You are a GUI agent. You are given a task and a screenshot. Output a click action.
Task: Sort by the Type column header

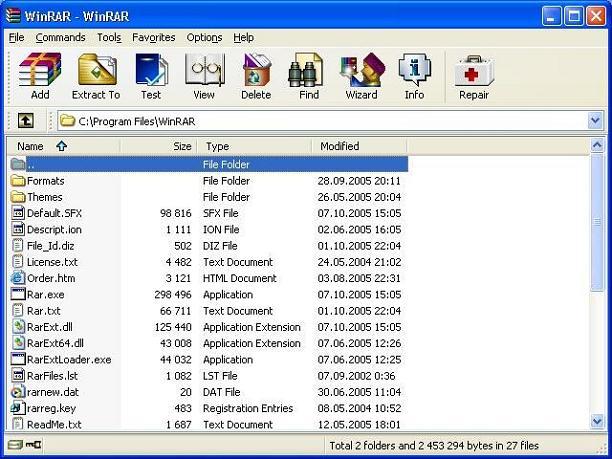pyautogui.click(x=254, y=146)
